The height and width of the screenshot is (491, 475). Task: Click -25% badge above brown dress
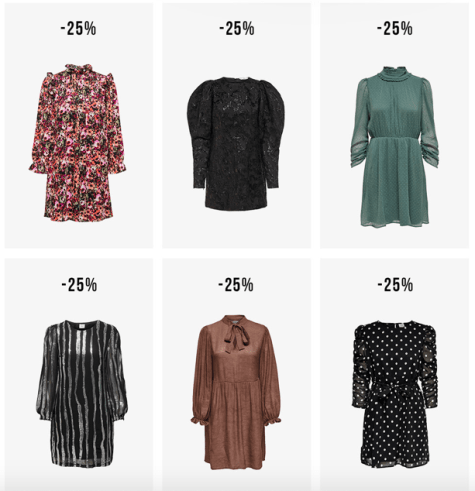236,285
